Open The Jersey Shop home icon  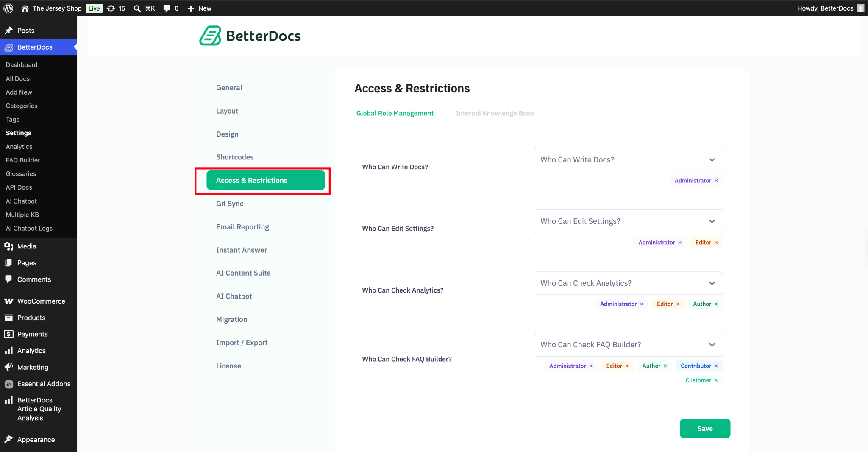pos(25,8)
